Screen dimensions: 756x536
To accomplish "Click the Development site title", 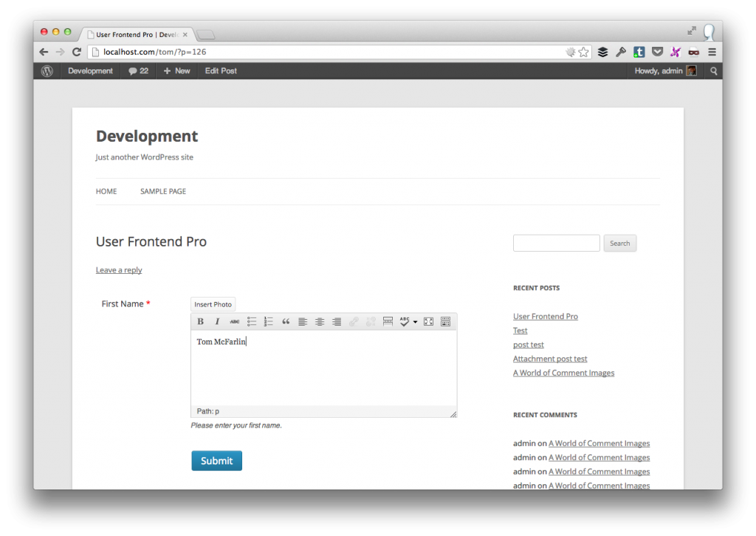I will (147, 136).
